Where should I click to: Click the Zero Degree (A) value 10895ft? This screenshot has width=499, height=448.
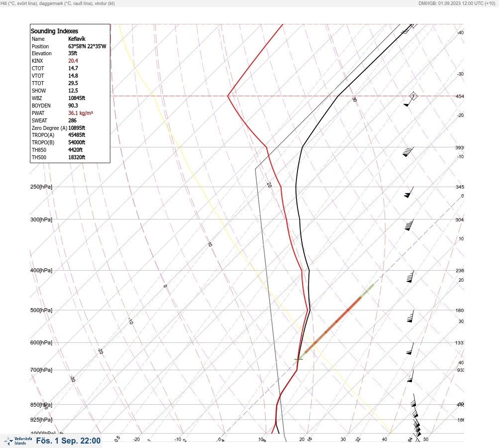[77, 128]
